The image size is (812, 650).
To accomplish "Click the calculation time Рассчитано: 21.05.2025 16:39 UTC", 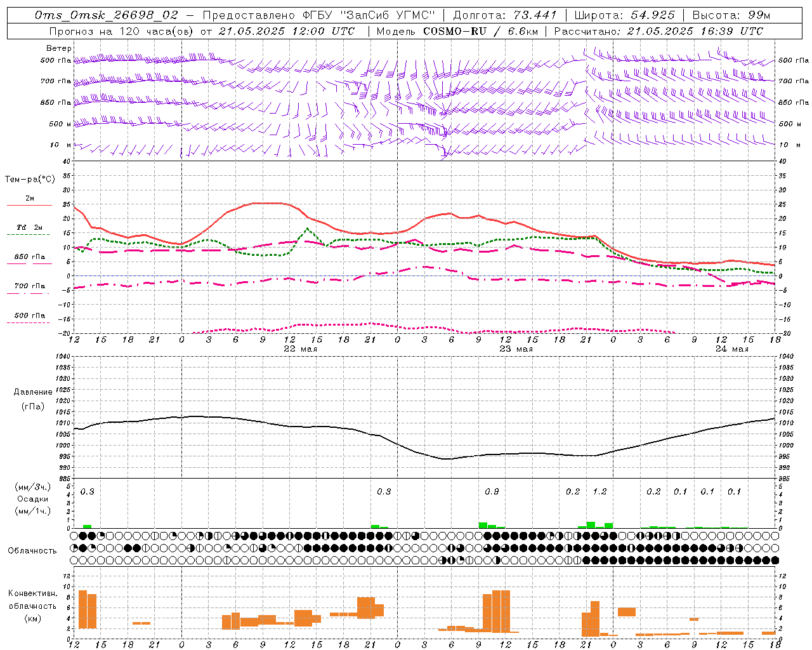I will (658, 31).
